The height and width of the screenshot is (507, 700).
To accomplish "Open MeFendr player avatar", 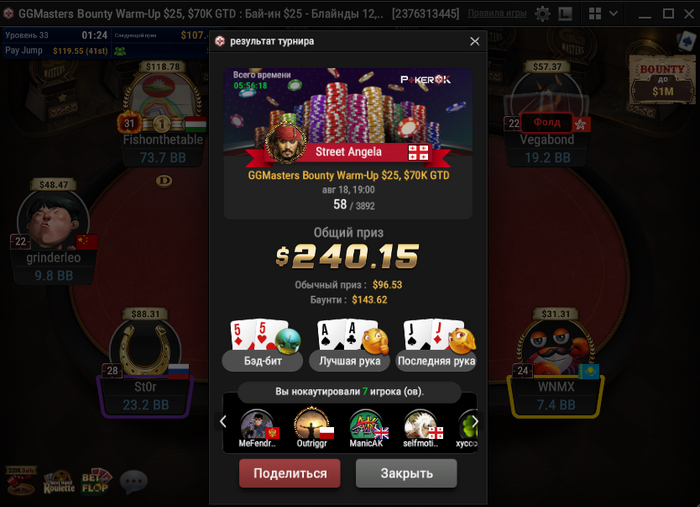I will point(258,425).
